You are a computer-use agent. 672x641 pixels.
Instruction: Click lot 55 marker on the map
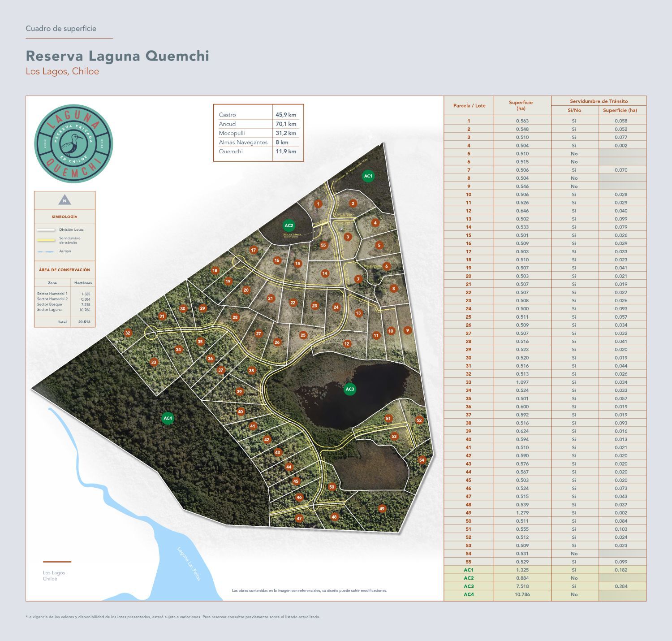[x=323, y=245]
